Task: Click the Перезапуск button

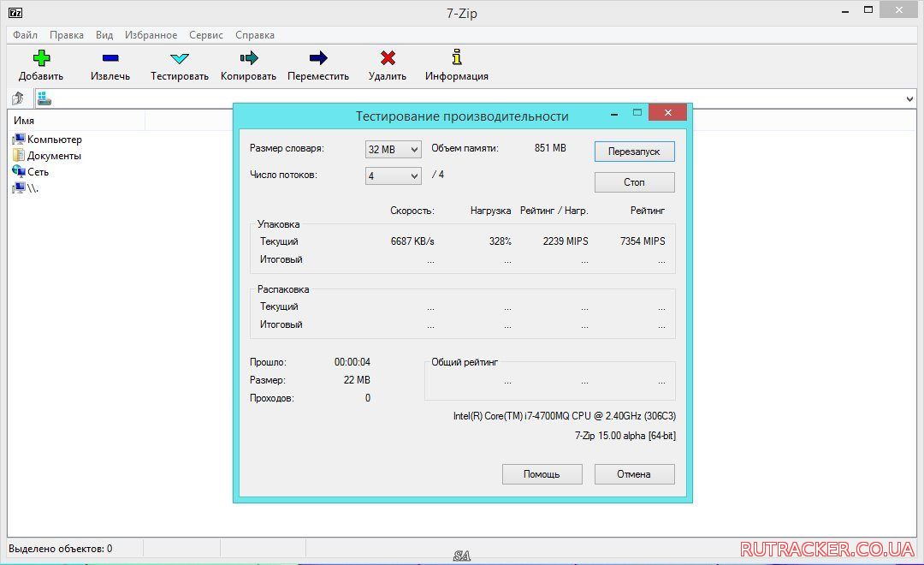Action: [x=634, y=152]
